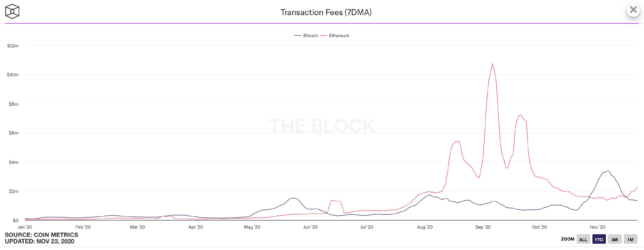Click the Transaction Fees (7DMA) title
Image resolution: width=644 pixels, height=250 pixels.
326,12
